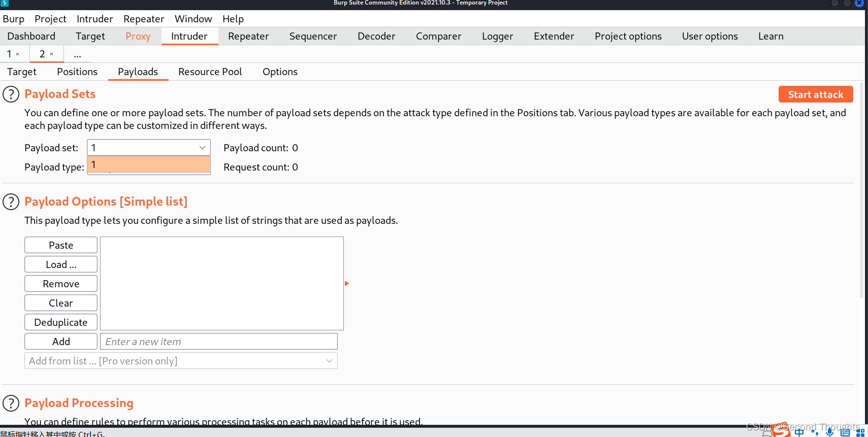
Task: Open help for Payload Options section
Action: click(x=11, y=202)
